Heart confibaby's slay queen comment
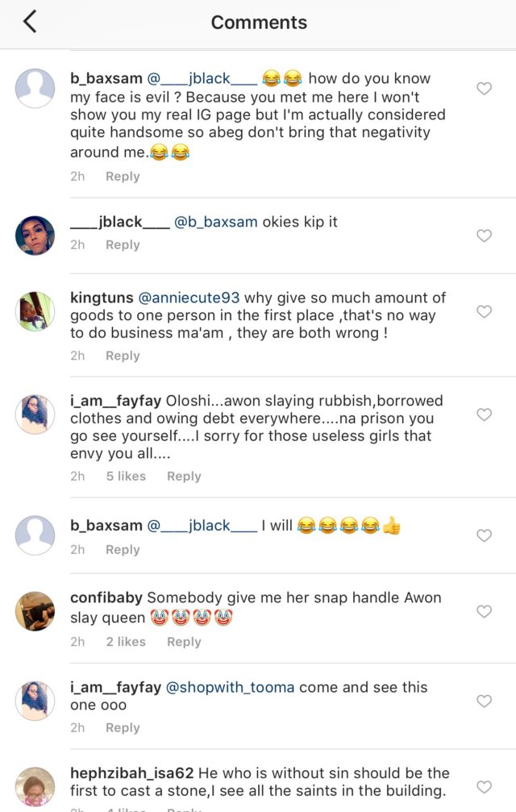 click(x=484, y=611)
